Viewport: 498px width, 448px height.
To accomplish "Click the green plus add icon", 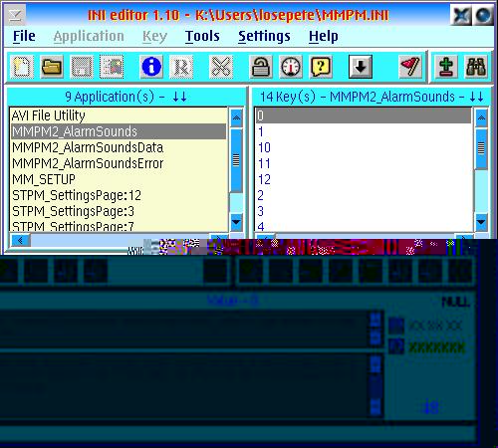I will (446, 67).
